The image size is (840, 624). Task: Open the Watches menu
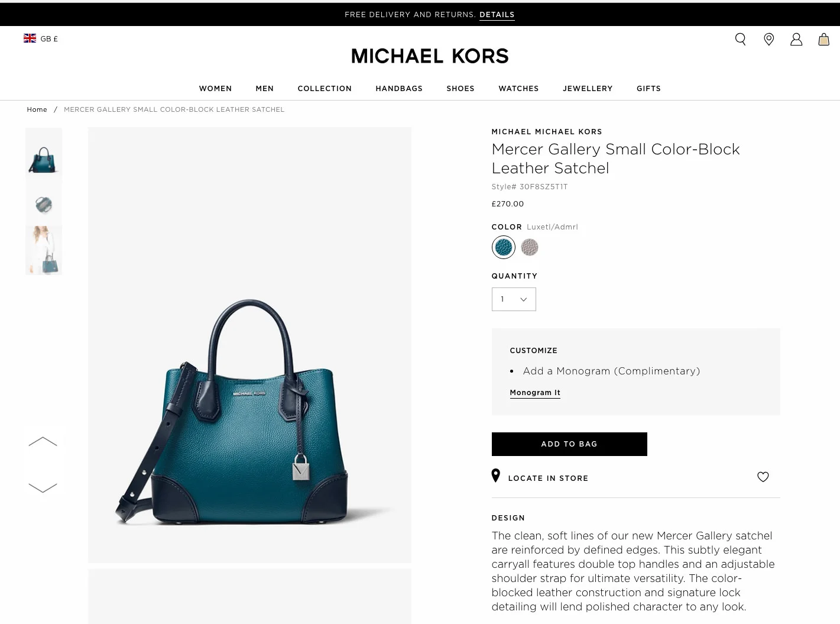[x=518, y=89]
